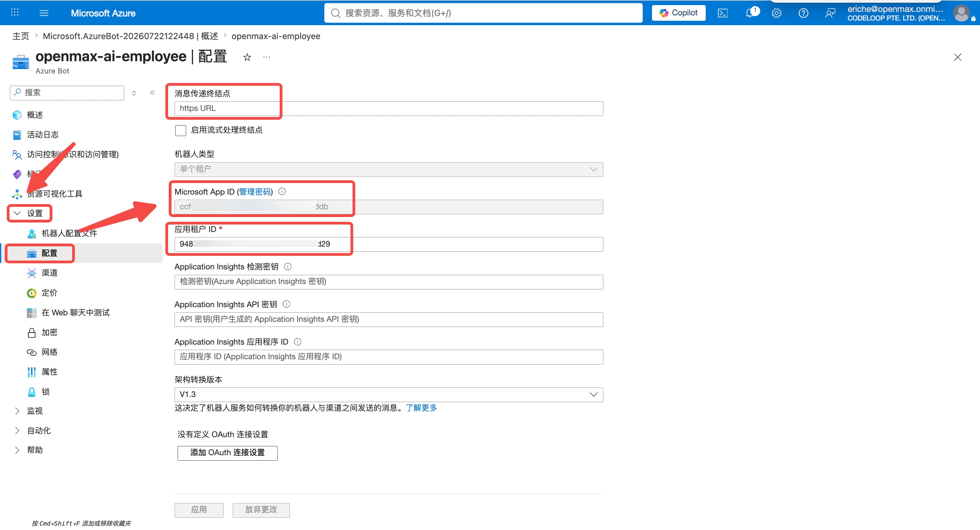Click info icon beside 检测密钥 label
The width and height of the screenshot is (980, 530).
pyautogui.click(x=288, y=266)
